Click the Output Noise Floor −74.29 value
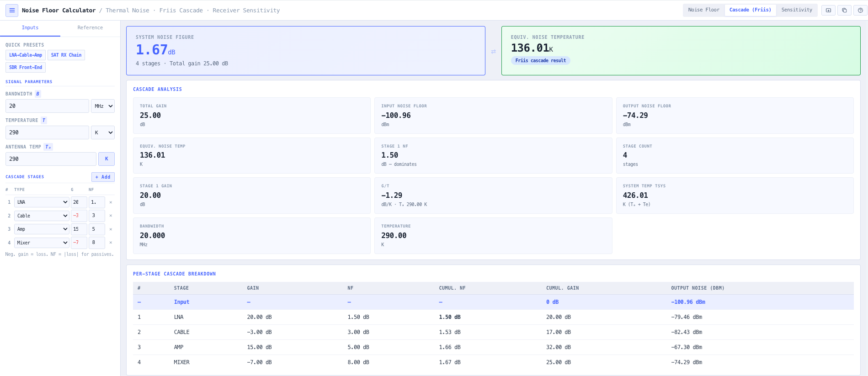The image size is (868, 376). click(635, 116)
